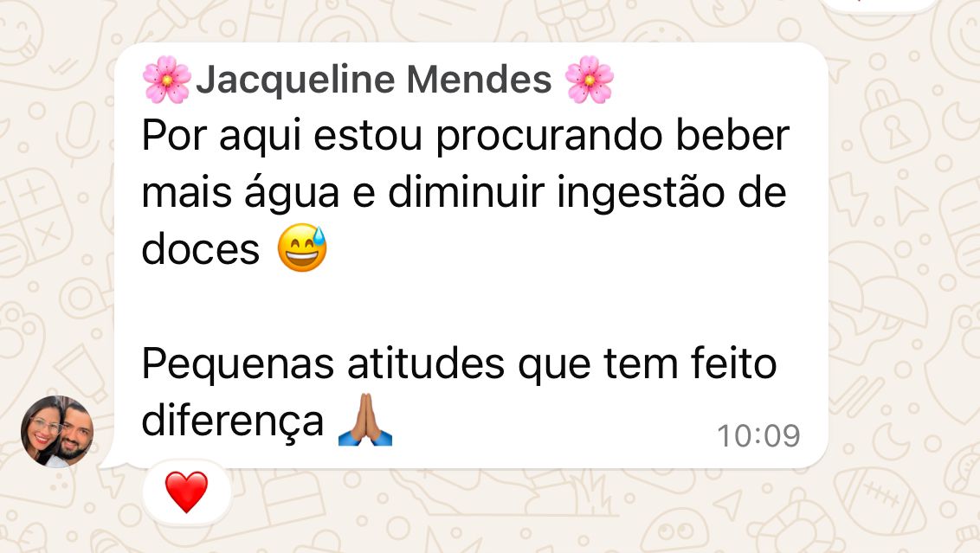This screenshot has height=553, width=980.
Task: Select the folded hands emoji after diferença
Action: point(365,420)
